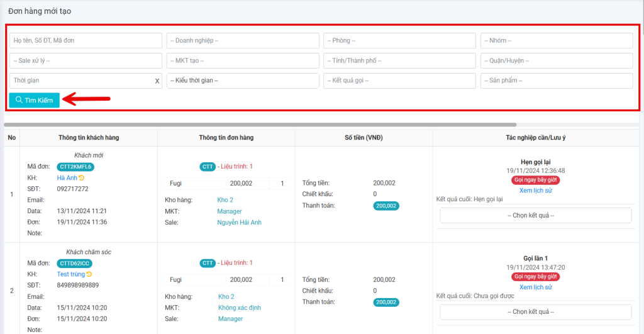644x334 pixels.
Task: Open Xem lịch sử for first order
Action: (x=535, y=191)
